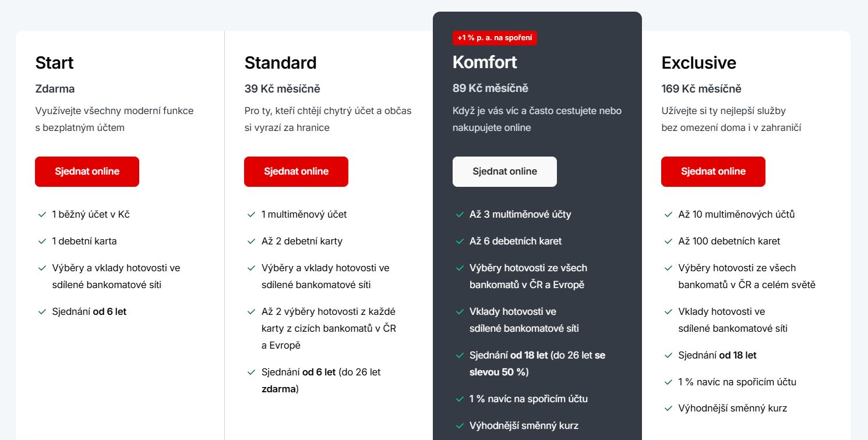Click the checkmark beside "Až 100 debetních karet"

668,242
